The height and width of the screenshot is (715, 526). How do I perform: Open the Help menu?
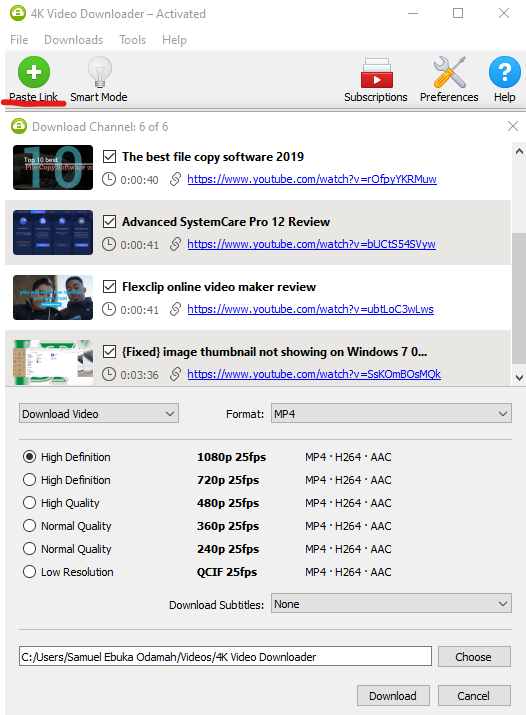[174, 40]
